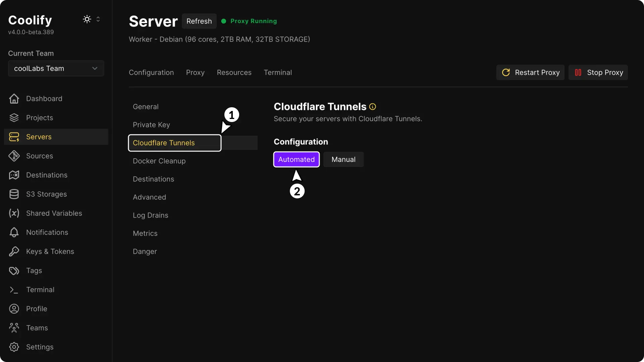Click the Notifications bell icon
The image size is (644, 362).
click(14, 232)
